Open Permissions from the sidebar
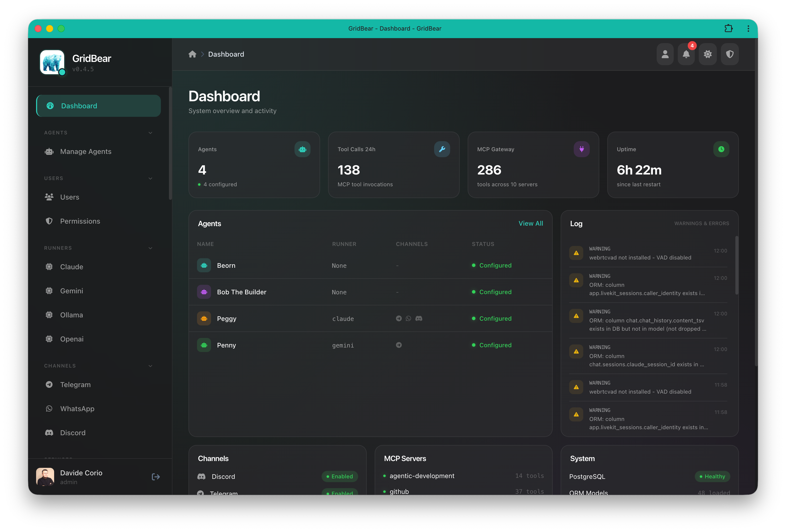 coord(80,221)
